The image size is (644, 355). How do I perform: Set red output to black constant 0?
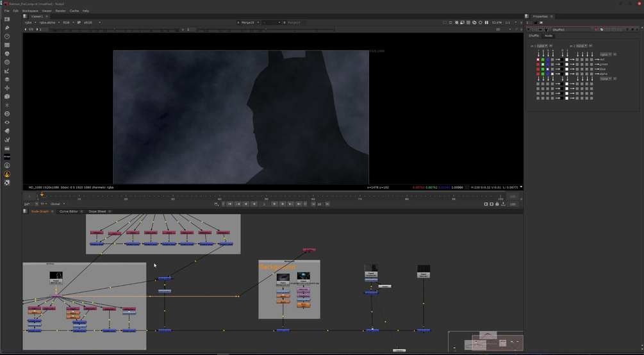tap(562, 60)
